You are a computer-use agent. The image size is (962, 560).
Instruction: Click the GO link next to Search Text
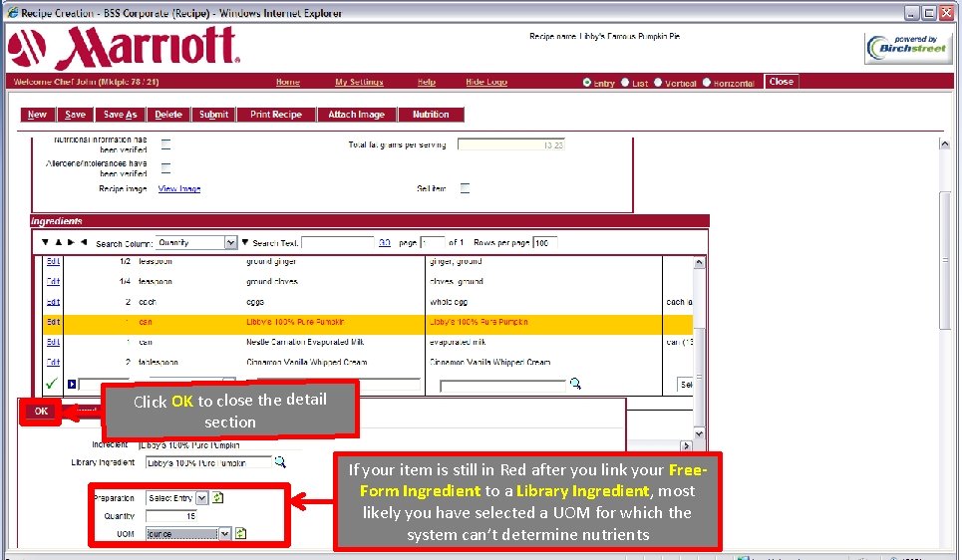point(385,243)
